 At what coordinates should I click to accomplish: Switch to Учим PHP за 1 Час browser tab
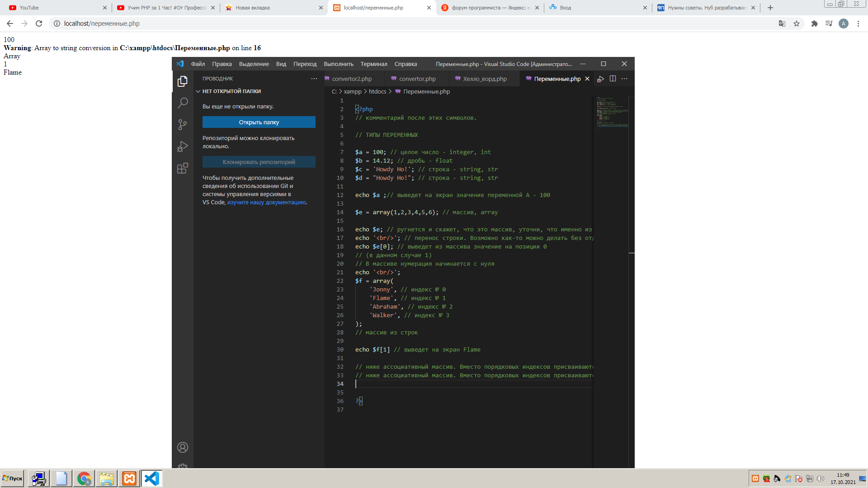(165, 8)
